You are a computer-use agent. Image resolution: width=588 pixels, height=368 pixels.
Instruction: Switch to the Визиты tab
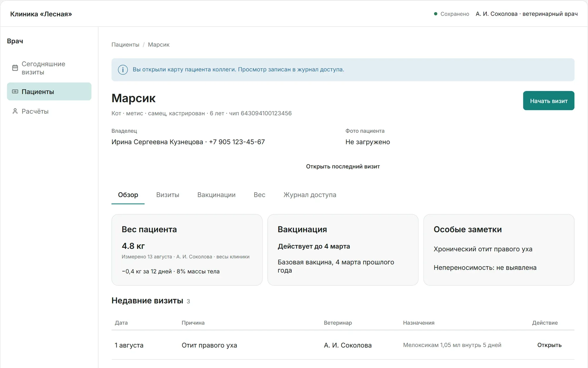tap(168, 195)
